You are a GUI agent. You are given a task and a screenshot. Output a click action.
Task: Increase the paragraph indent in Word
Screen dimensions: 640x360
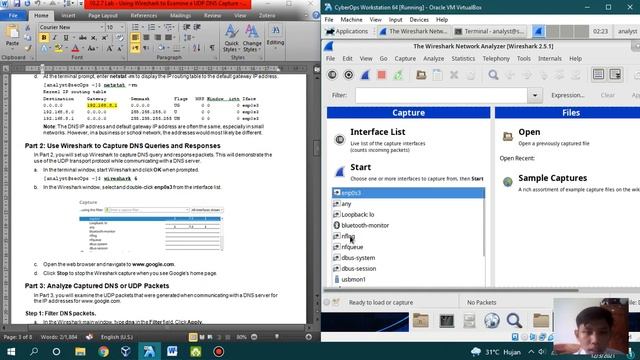198,27
